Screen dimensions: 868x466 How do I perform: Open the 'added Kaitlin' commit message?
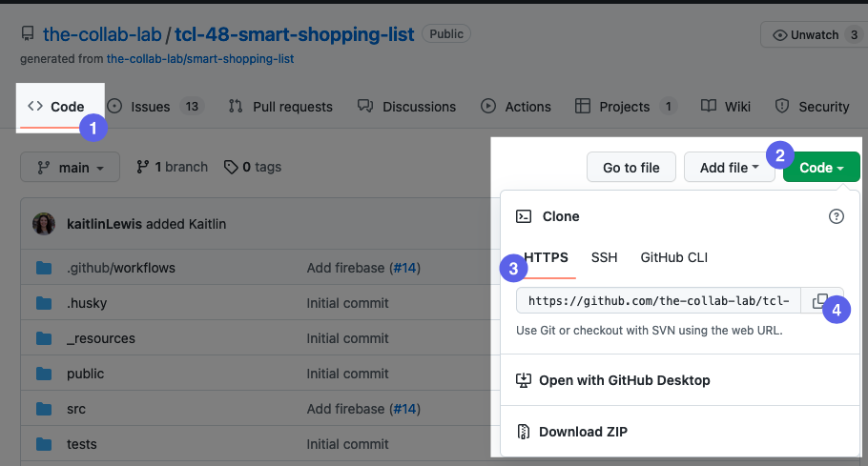tap(186, 224)
